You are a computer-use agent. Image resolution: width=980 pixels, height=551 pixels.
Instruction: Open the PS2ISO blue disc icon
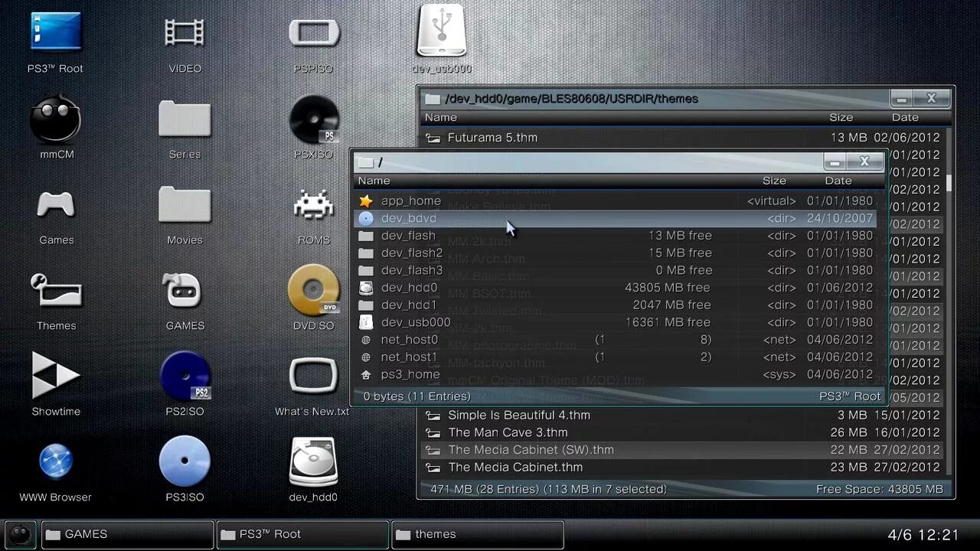point(185,376)
